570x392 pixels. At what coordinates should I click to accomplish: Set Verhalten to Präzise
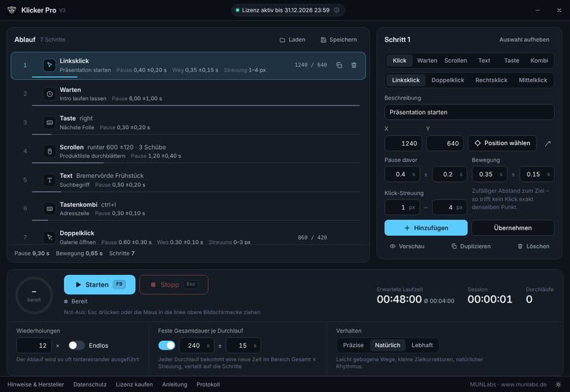click(x=353, y=345)
